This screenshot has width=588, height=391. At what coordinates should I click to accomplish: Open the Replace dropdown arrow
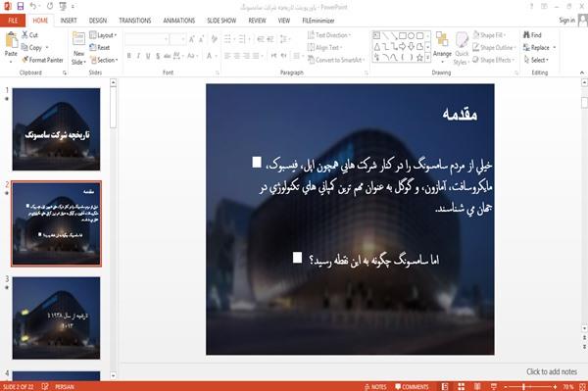coord(555,48)
